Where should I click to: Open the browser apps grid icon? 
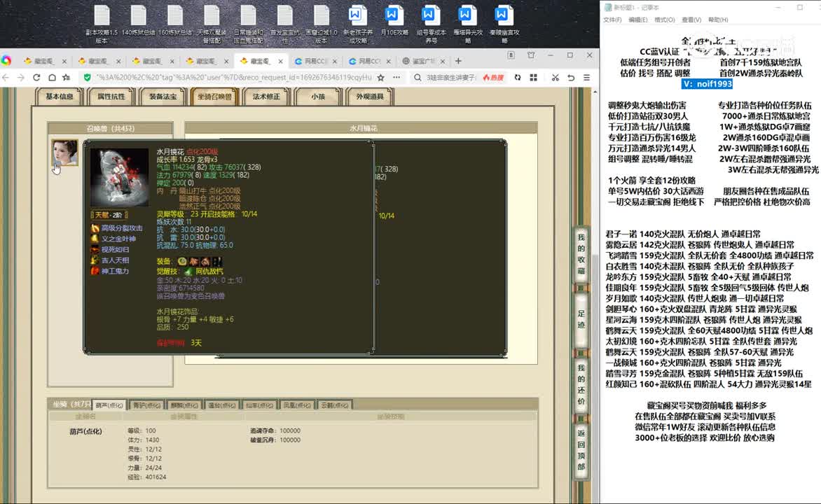click(534, 78)
